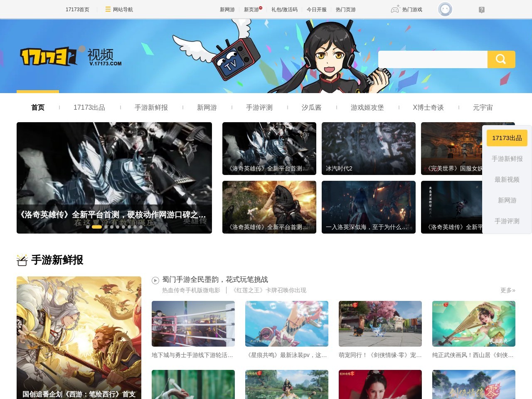Click the yellow search magnifier button
The width and height of the screenshot is (532, 399).
click(x=501, y=59)
